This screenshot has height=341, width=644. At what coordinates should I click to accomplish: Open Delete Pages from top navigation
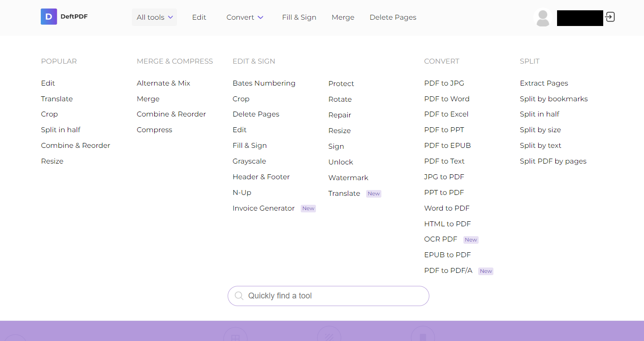[x=393, y=17]
